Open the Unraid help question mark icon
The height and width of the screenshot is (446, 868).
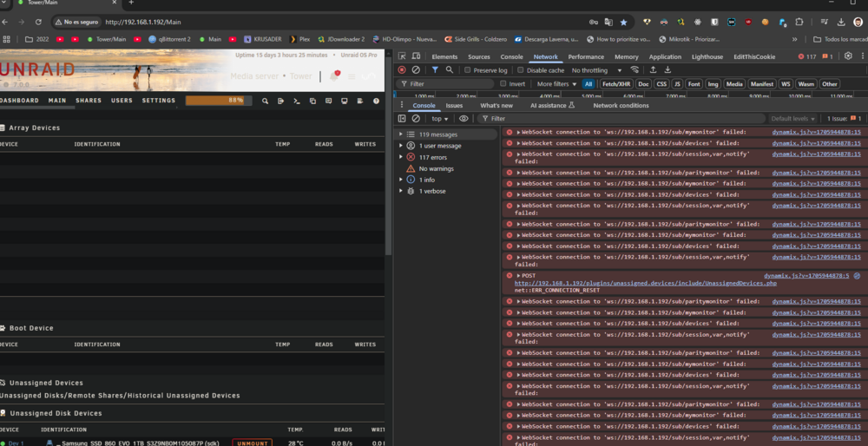tap(377, 101)
